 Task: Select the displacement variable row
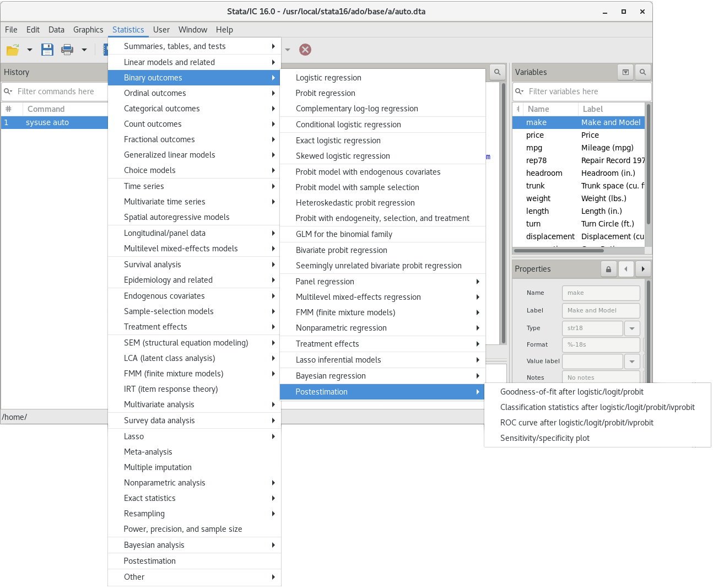(x=578, y=236)
